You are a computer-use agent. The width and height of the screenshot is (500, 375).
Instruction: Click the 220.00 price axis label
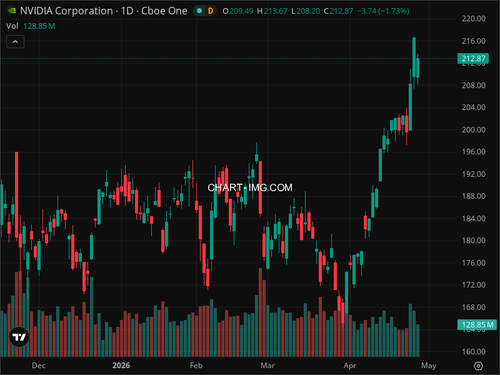[x=473, y=19]
